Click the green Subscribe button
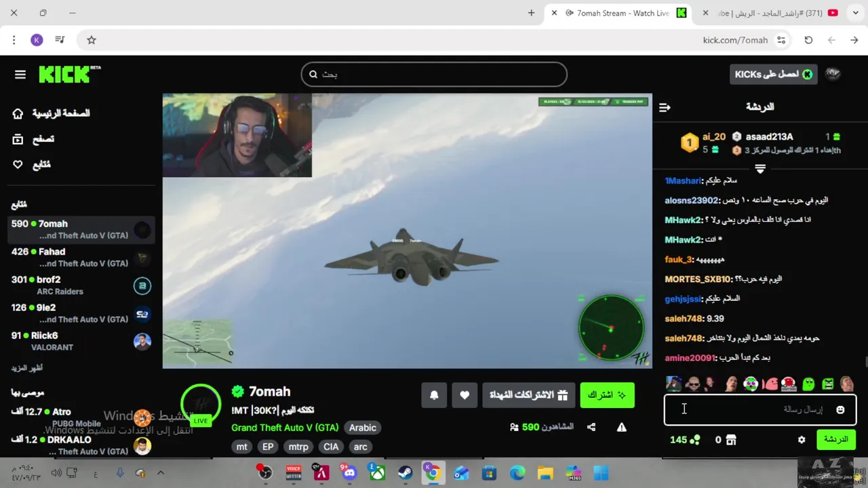This screenshot has height=488, width=868. coord(607,394)
